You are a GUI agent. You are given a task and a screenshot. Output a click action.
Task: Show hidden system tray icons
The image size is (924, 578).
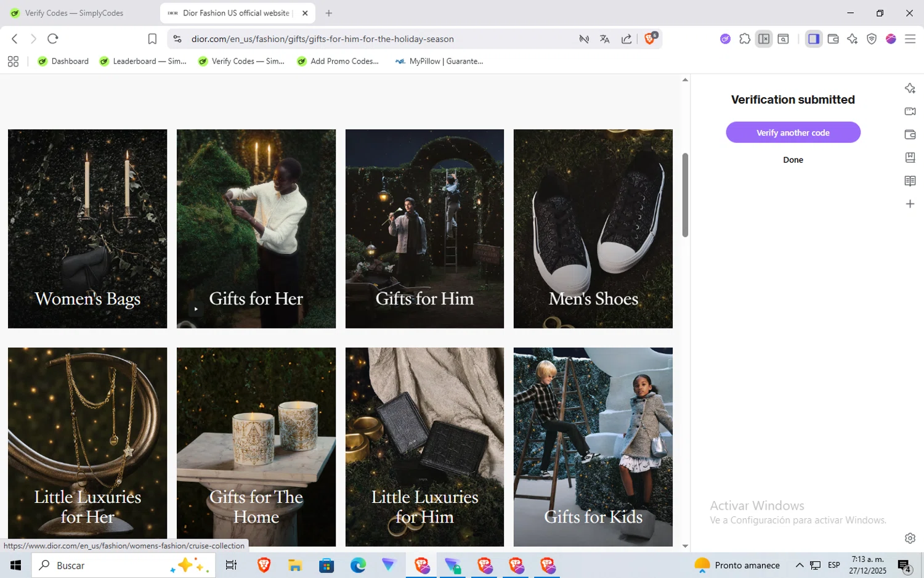(x=800, y=565)
